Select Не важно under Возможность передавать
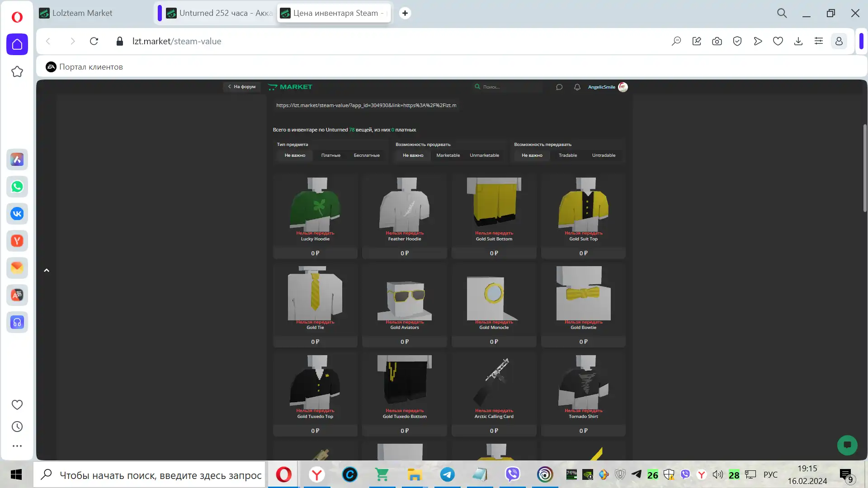 (532, 155)
